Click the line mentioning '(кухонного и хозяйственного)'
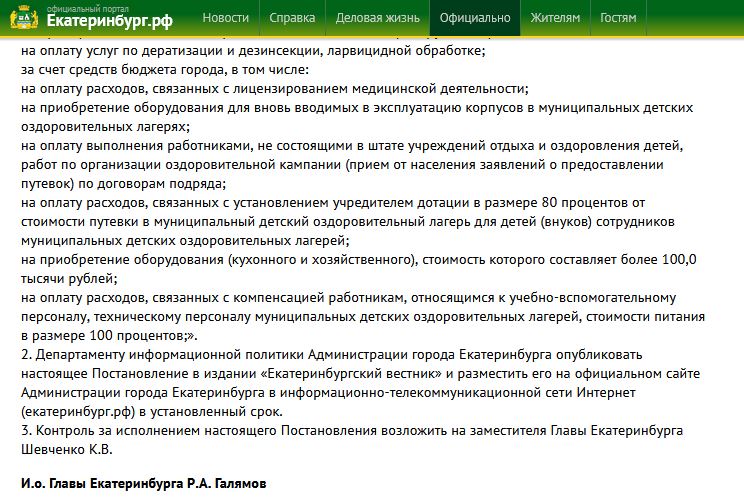Screen dimensions: 744x503 click(x=359, y=260)
